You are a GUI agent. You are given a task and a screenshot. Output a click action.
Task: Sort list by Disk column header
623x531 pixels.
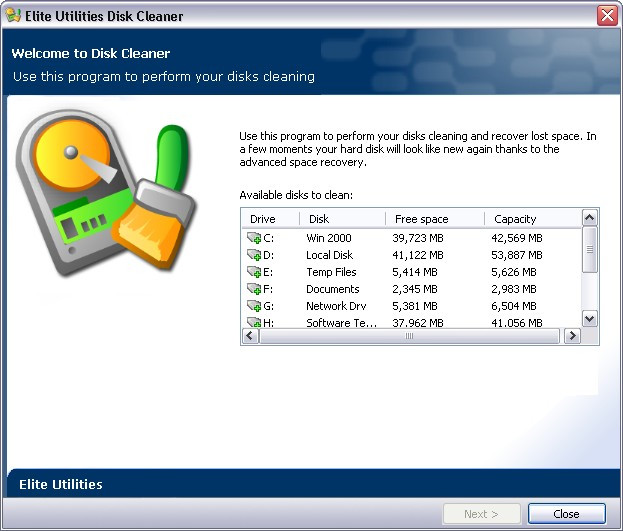click(x=342, y=219)
